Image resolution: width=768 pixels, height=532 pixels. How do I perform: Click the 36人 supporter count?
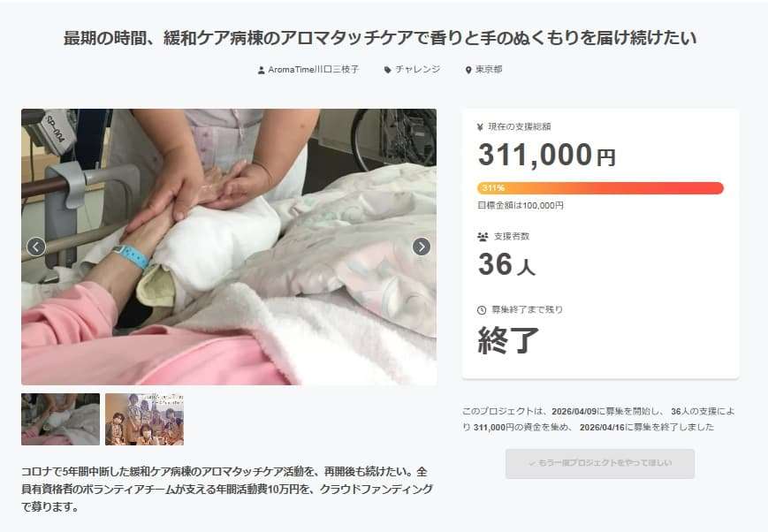(506, 264)
